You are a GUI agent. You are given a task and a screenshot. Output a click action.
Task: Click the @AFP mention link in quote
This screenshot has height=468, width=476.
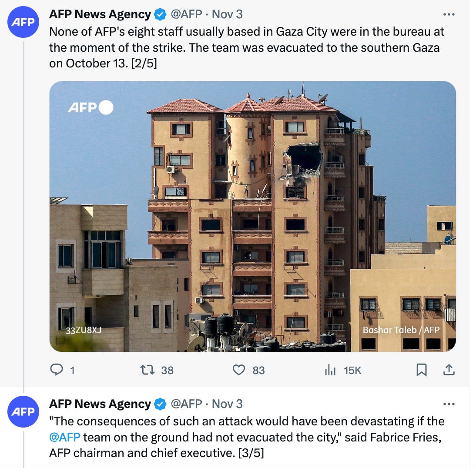[65, 437]
